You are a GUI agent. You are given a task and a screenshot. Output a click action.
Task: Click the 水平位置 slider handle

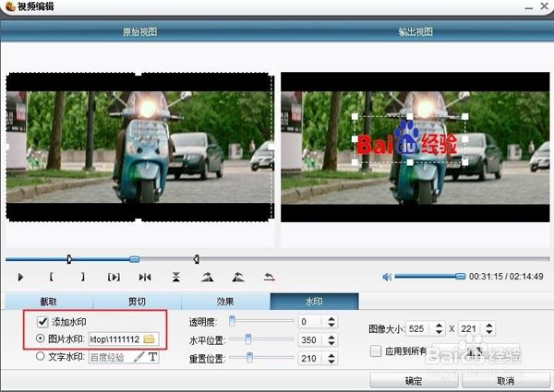click(248, 339)
